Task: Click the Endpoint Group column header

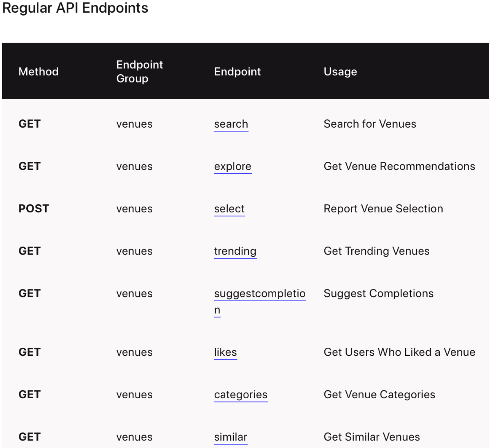Action: pyautogui.click(x=139, y=71)
